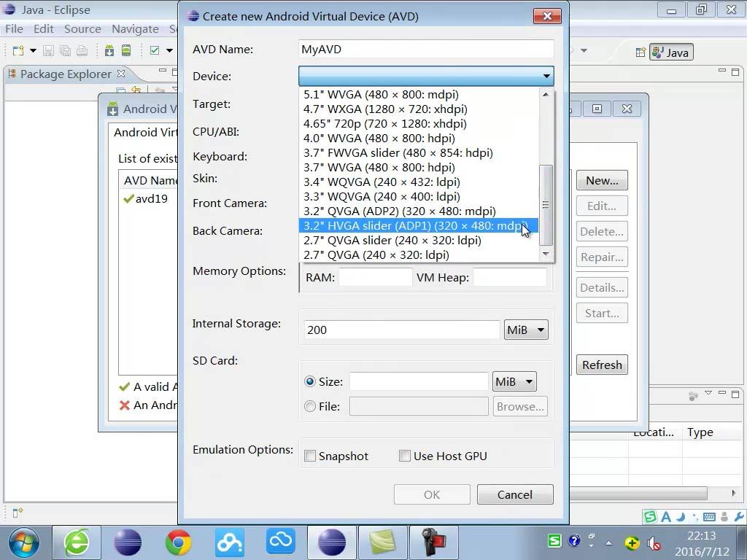Choose 5.1" WVGA (480 × 800: mdpi) device
This screenshot has height=560, width=747.
418,94
